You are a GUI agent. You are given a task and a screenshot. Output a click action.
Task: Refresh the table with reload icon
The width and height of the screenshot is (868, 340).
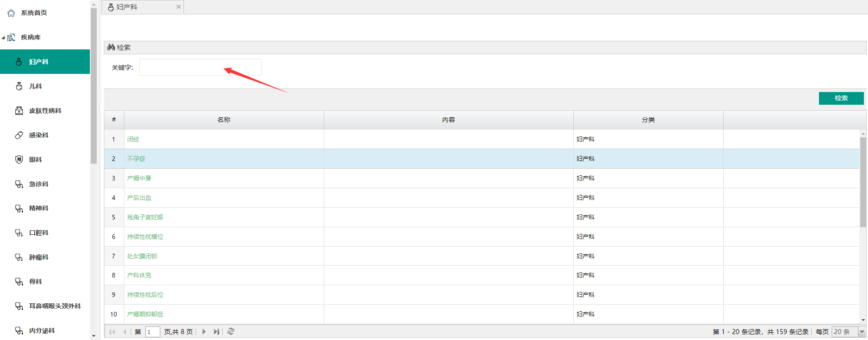tap(231, 331)
